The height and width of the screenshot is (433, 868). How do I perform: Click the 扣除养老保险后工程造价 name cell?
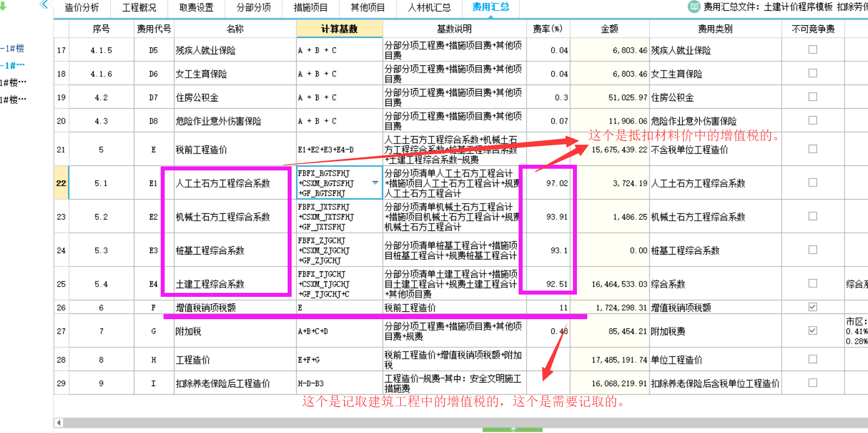tap(235, 383)
